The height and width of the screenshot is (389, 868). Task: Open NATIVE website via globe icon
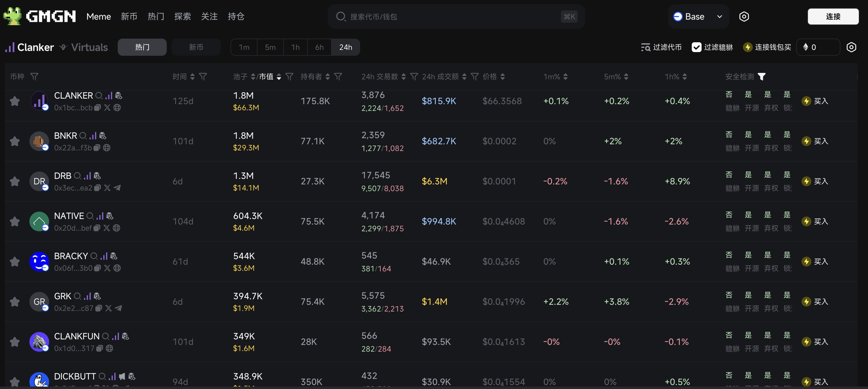pyautogui.click(x=116, y=228)
